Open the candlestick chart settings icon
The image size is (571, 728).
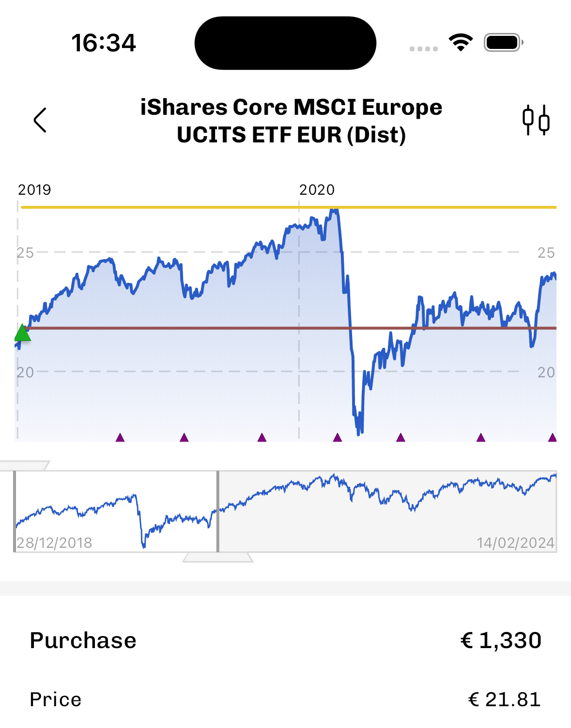pyautogui.click(x=536, y=120)
